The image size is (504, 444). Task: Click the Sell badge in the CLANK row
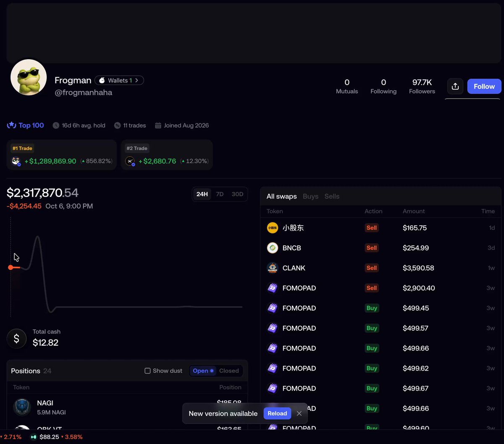pos(372,268)
